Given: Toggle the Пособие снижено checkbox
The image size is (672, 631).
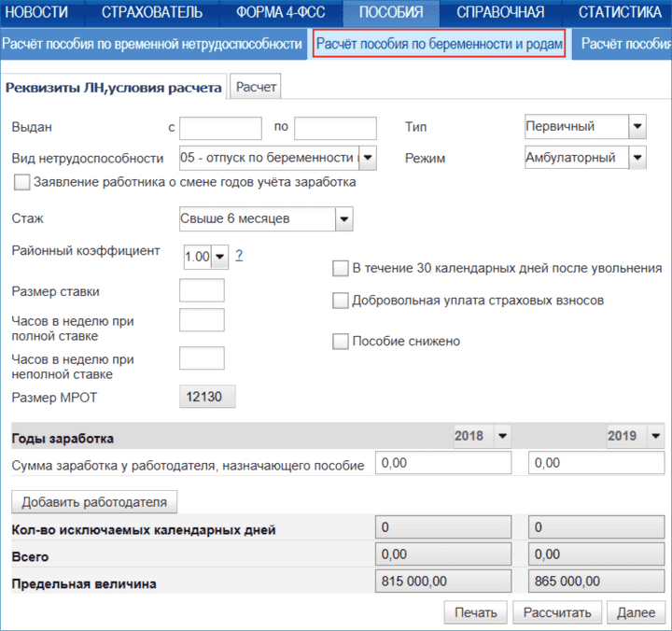Looking at the screenshot, I should pyautogui.click(x=341, y=342).
